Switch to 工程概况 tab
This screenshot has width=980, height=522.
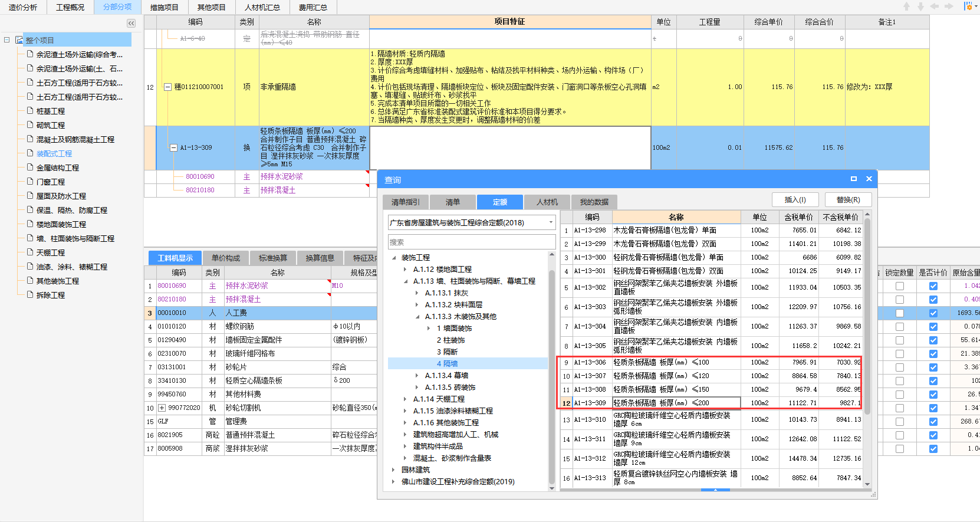[x=70, y=7]
